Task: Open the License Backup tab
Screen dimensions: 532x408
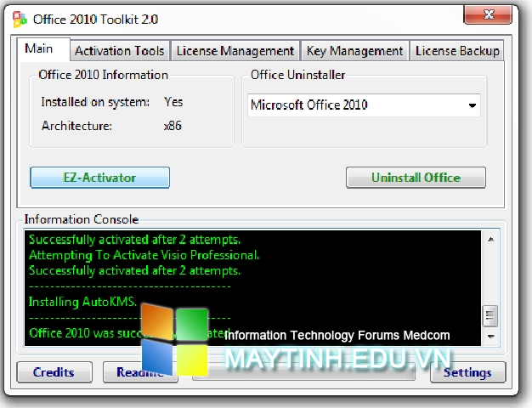Action: click(x=456, y=51)
